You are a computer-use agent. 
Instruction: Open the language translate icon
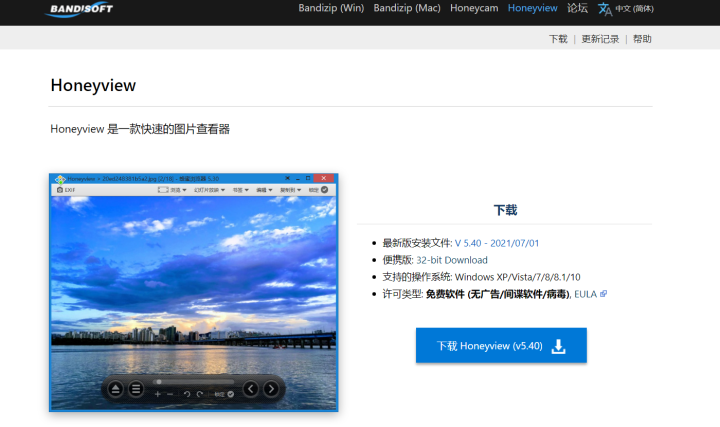click(x=605, y=9)
